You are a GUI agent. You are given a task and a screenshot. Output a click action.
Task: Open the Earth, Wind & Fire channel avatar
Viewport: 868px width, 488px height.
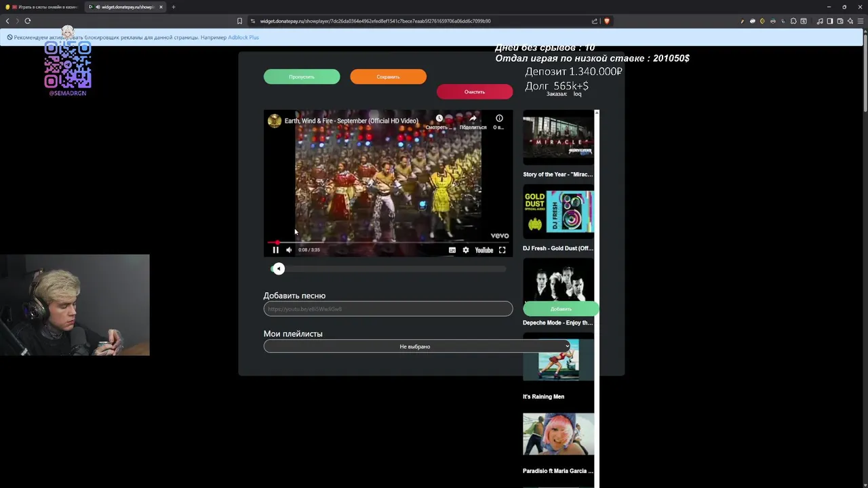point(275,121)
